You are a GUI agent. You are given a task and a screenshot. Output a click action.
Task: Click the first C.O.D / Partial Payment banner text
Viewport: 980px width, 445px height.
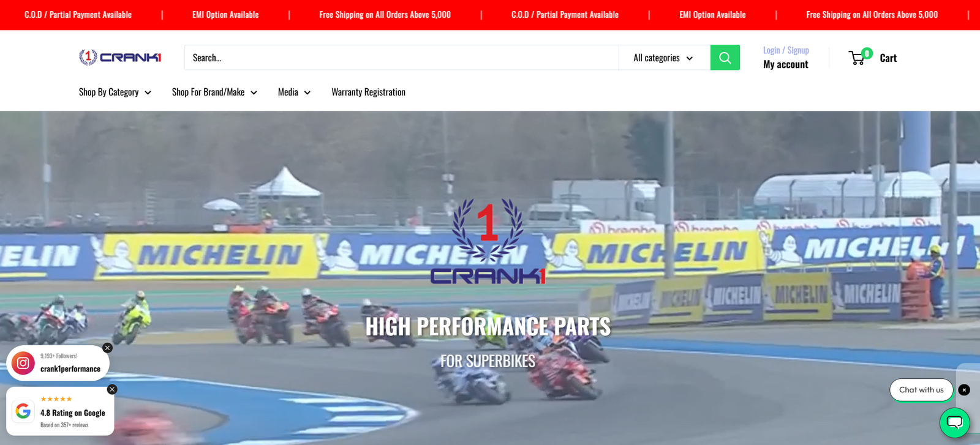[78, 15]
